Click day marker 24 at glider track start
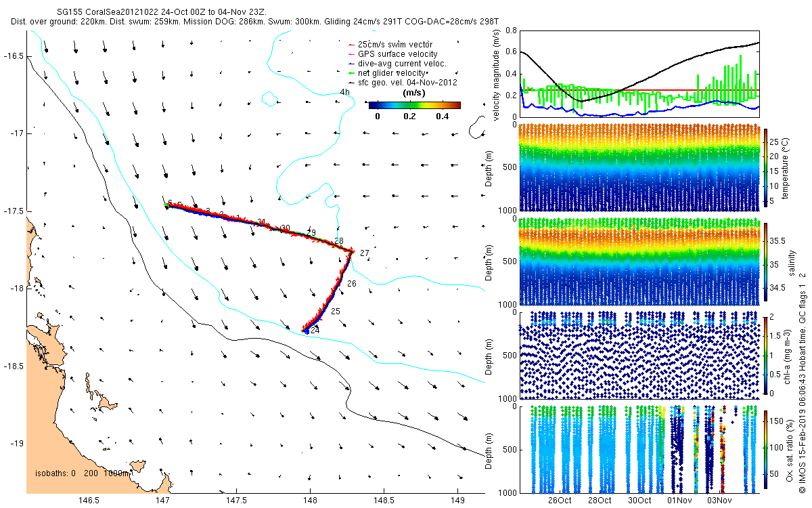 (x=315, y=329)
